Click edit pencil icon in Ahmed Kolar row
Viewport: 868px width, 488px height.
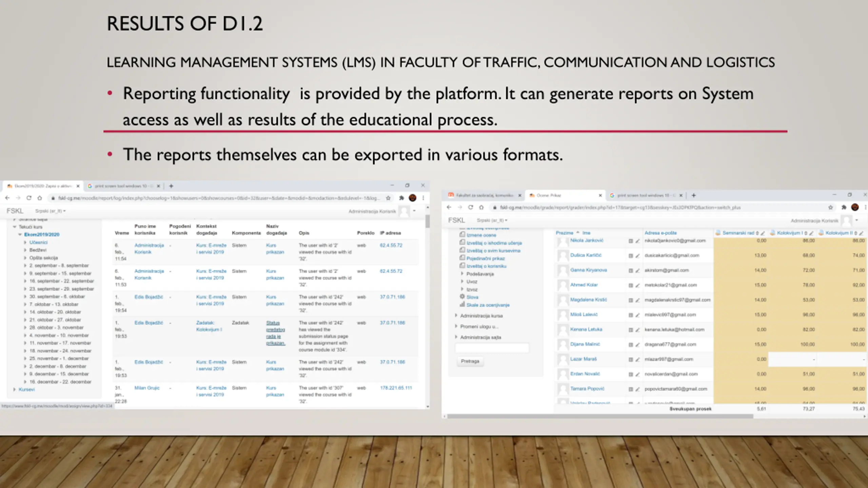[x=637, y=285]
